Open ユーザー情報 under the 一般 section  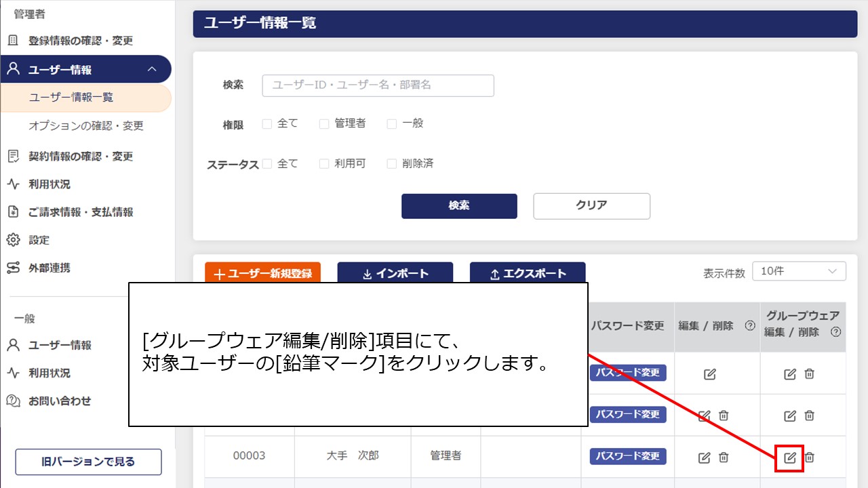pyautogui.click(x=60, y=345)
